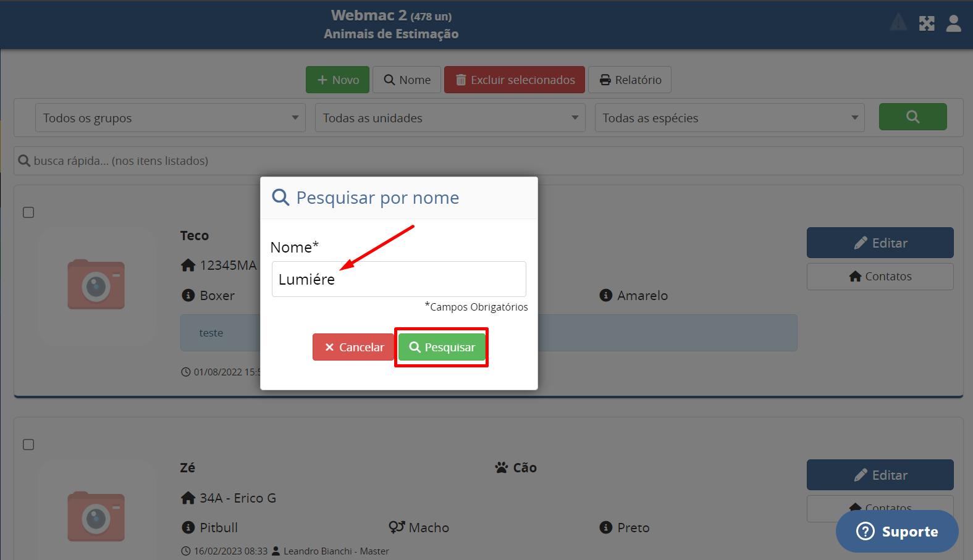The width and height of the screenshot is (973, 560).
Task: Click the printer Relatório button
Action: click(630, 80)
